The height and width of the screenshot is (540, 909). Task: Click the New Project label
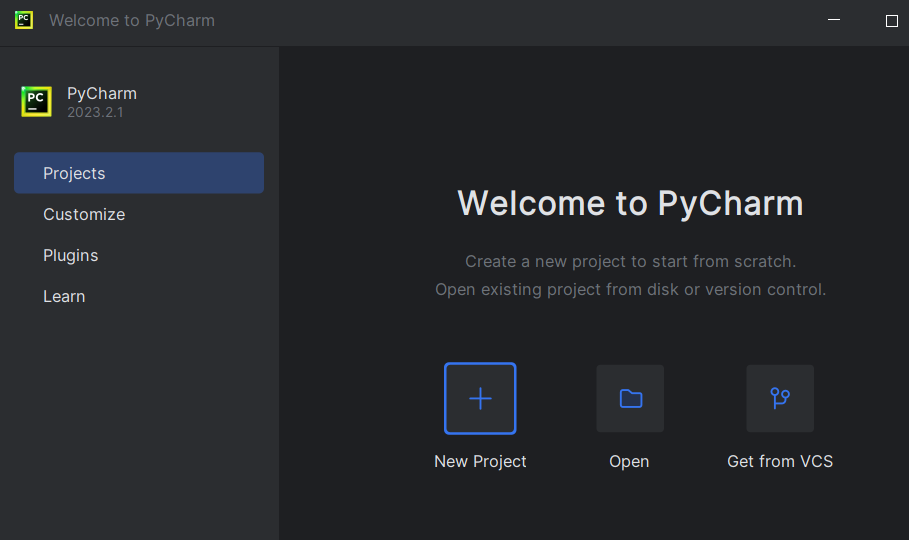click(x=480, y=461)
